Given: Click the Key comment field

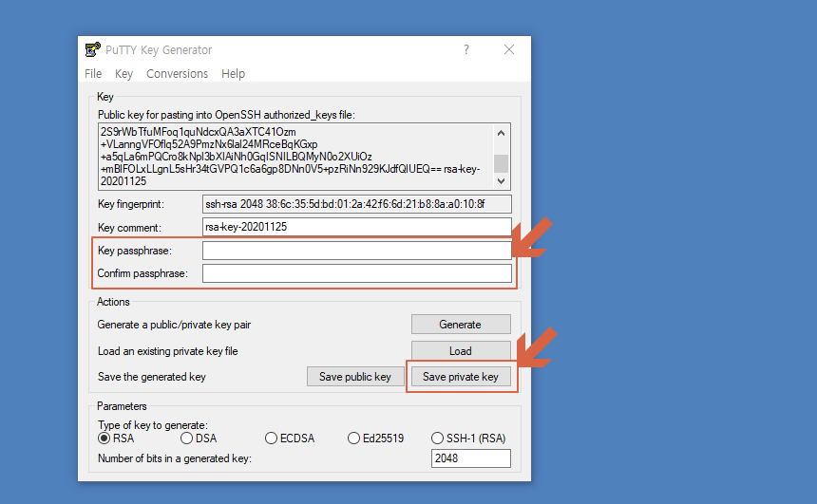Looking at the screenshot, I should [357, 227].
